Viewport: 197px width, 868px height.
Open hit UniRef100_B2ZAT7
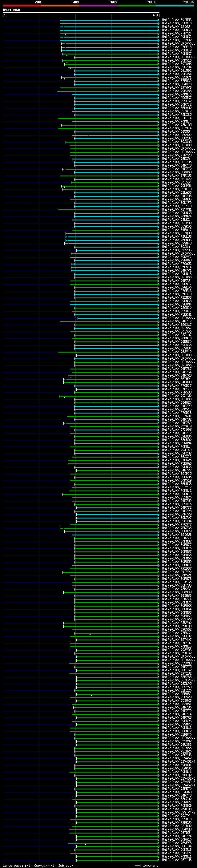click(176, 111)
